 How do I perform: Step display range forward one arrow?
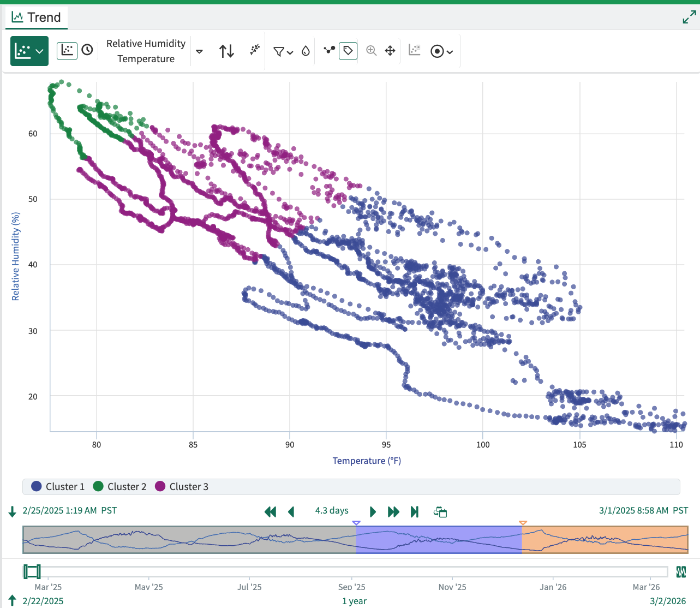tap(373, 511)
